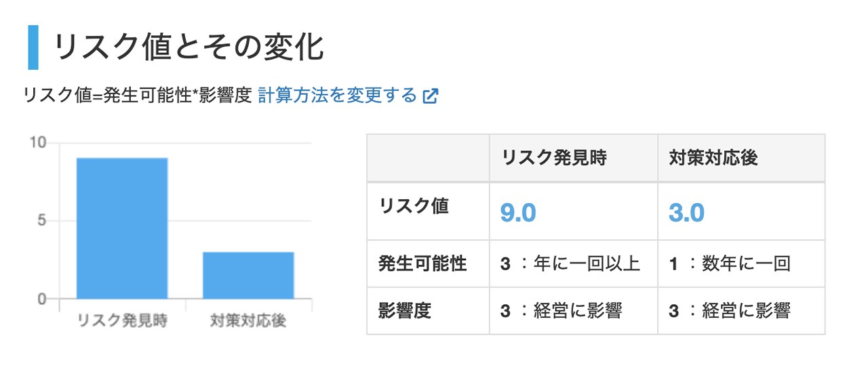Click the 対策対応後 bar in chart
Screen dimensions: 868x378
248,276
